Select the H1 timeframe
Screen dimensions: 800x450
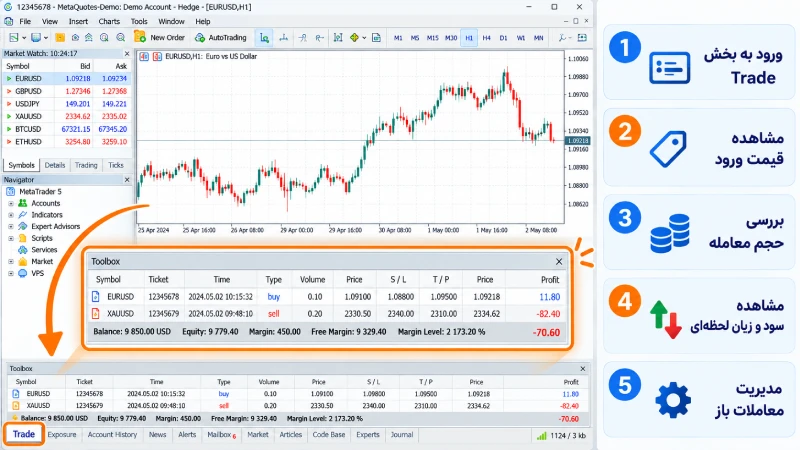[469, 38]
